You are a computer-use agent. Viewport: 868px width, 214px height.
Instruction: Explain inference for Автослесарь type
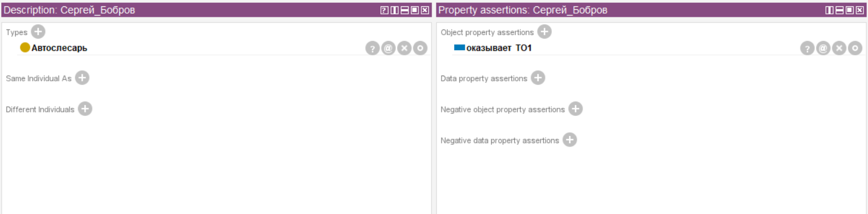coord(372,48)
